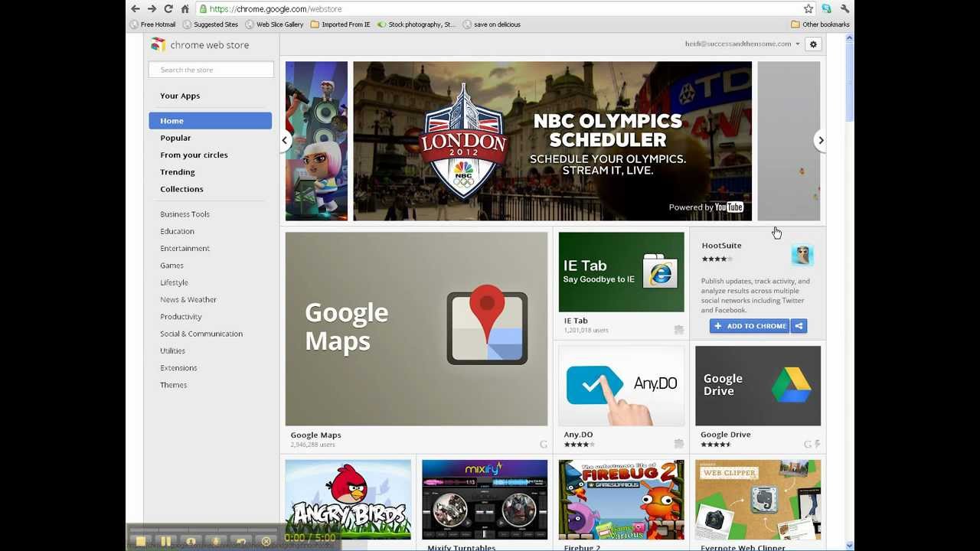Click the microphone icon on recorder toolbar
The width and height of the screenshot is (980, 551).
[216, 541]
